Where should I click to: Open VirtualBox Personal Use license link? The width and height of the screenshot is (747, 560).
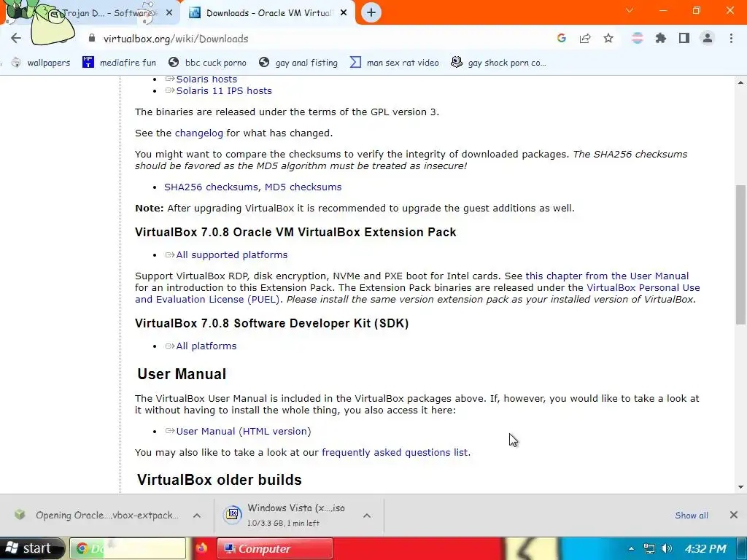click(643, 287)
